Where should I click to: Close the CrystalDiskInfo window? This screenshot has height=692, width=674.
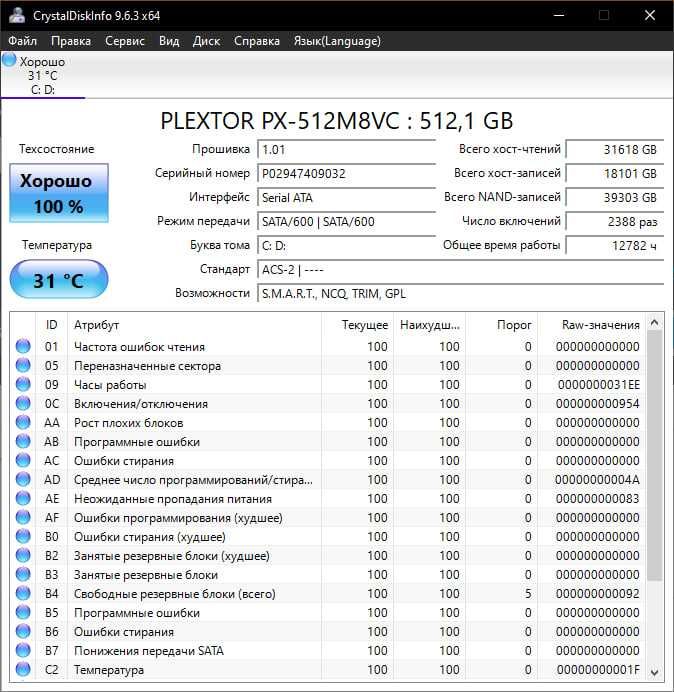coord(650,15)
